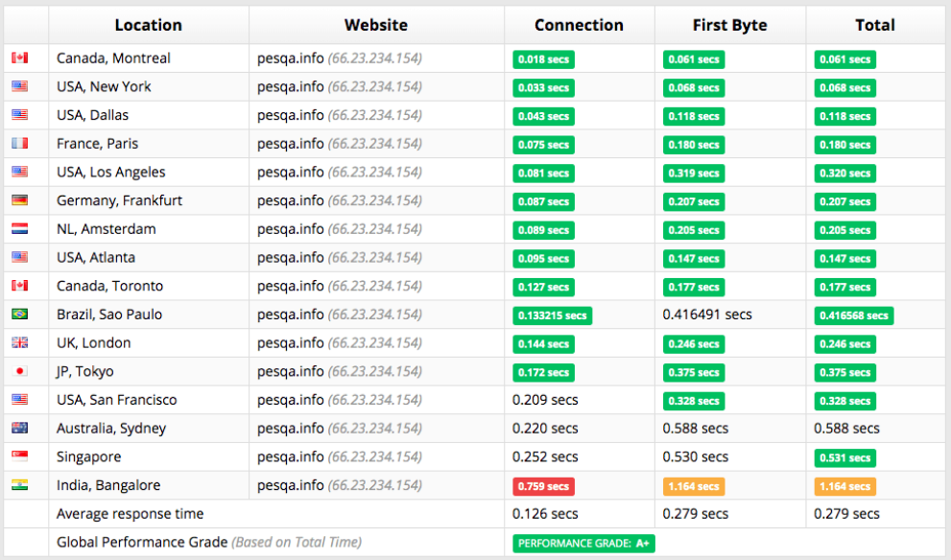Click the Brazil flag icon
Screen dimensions: 951x560
(x=19, y=315)
